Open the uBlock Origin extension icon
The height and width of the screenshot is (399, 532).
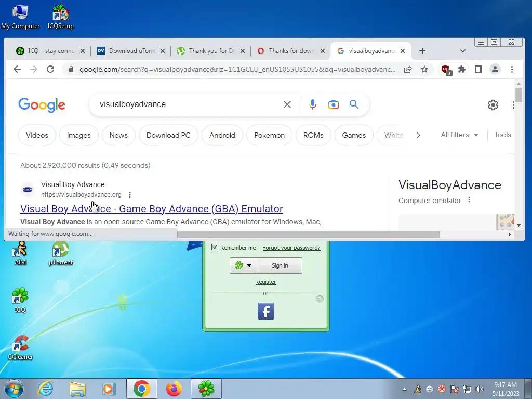click(446, 70)
